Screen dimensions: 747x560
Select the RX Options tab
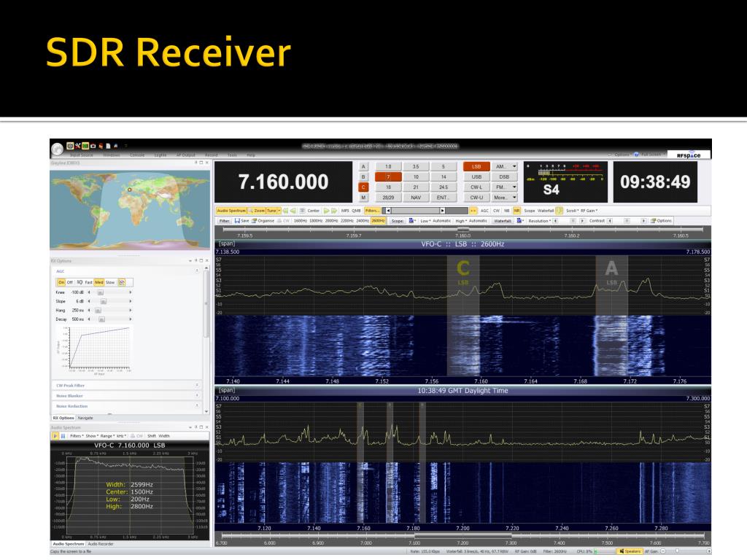coord(63,418)
